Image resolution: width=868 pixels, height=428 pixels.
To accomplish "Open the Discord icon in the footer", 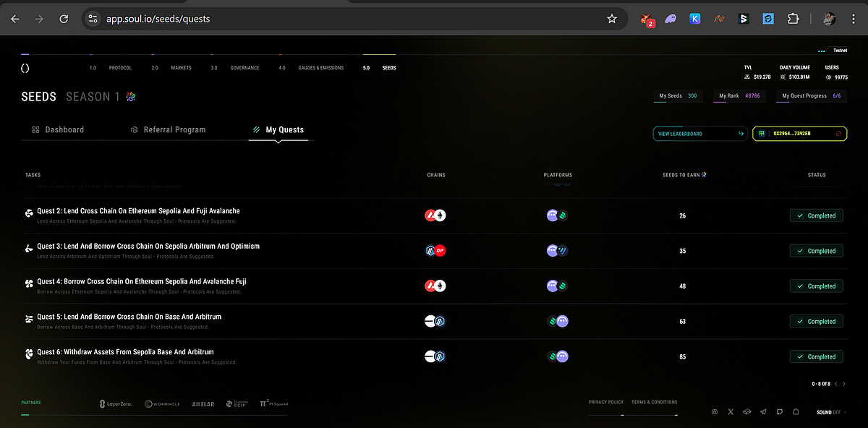I will click(x=714, y=411).
